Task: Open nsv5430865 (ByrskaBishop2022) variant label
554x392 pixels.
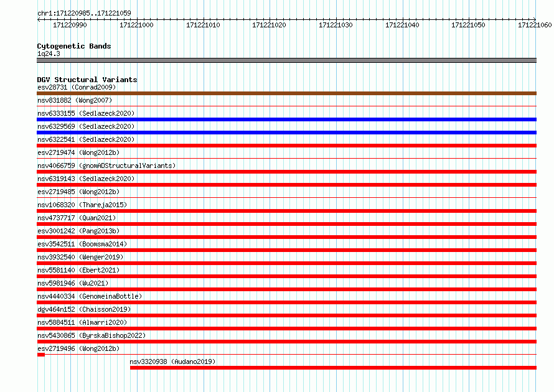Action: [92, 335]
